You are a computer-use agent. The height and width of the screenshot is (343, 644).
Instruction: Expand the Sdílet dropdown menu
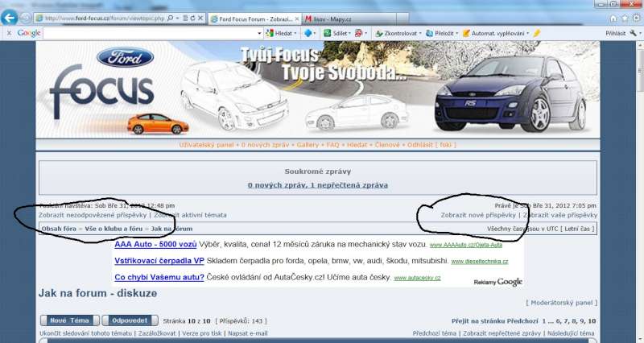point(349,33)
